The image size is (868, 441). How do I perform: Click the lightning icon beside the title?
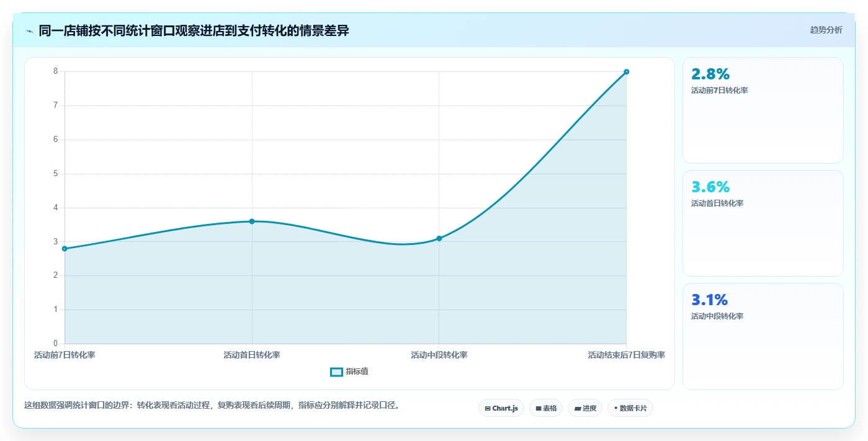[x=30, y=31]
